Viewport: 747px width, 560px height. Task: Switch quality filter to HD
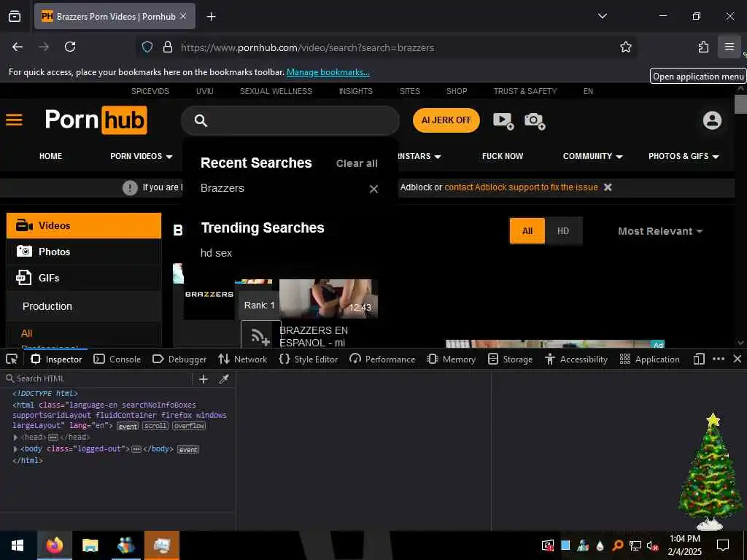click(563, 231)
